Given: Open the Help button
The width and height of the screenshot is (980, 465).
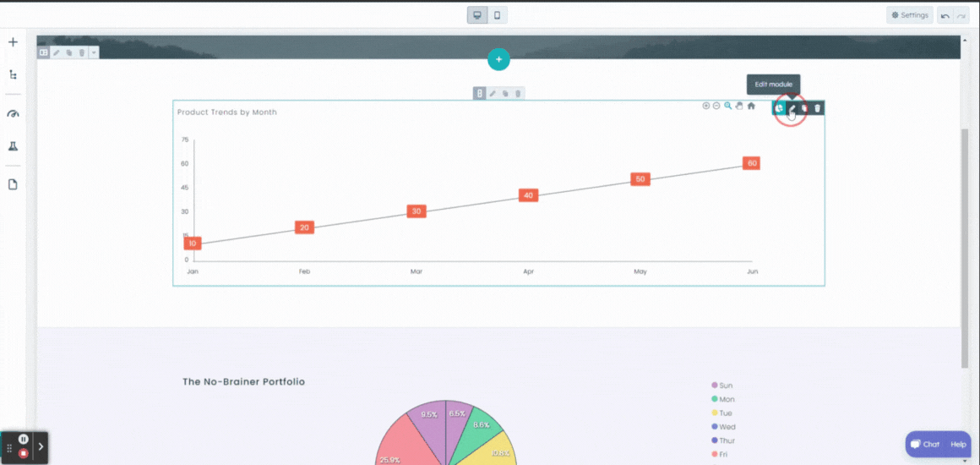Looking at the screenshot, I should 958,445.
